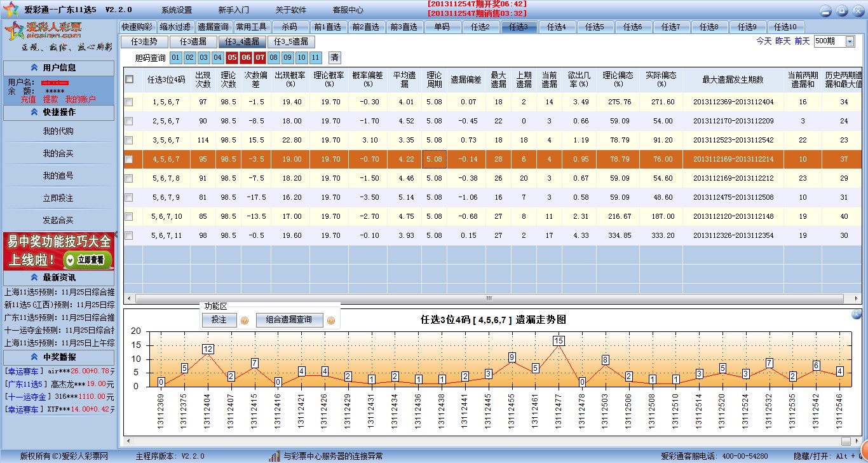Click the 昨天 link

point(783,41)
